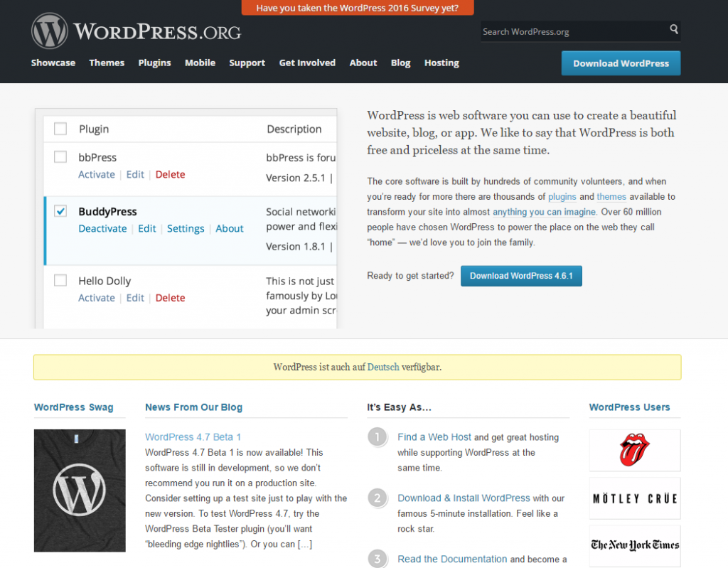Click the WordPress t-shirt swag image
The height and width of the screenshot is (568, 728).
(x=80, y=491)
